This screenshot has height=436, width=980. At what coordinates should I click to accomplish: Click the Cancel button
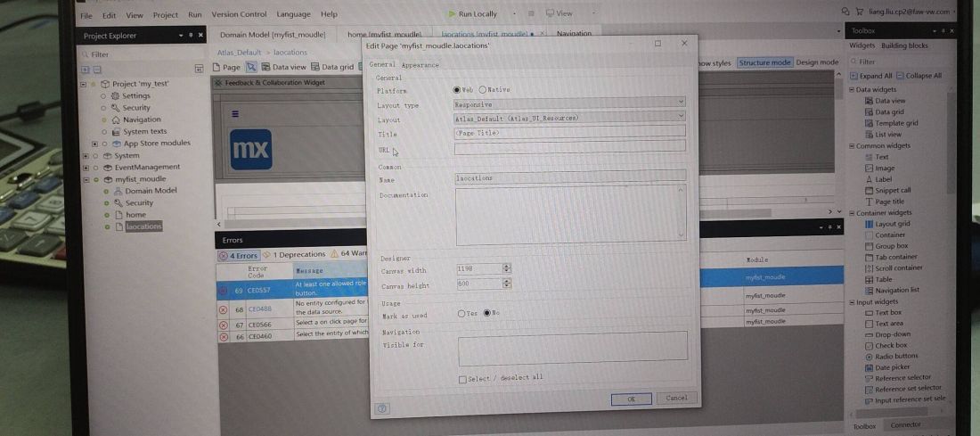[x=677, y=398]
